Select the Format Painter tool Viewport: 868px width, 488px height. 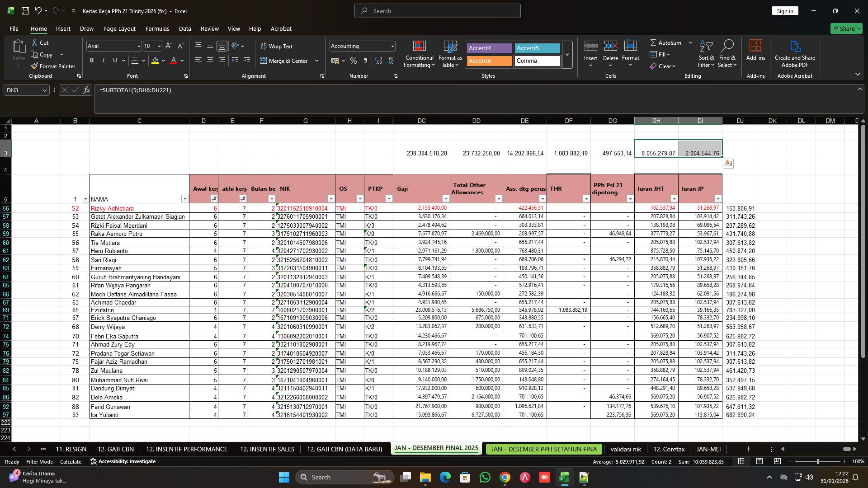53,66
